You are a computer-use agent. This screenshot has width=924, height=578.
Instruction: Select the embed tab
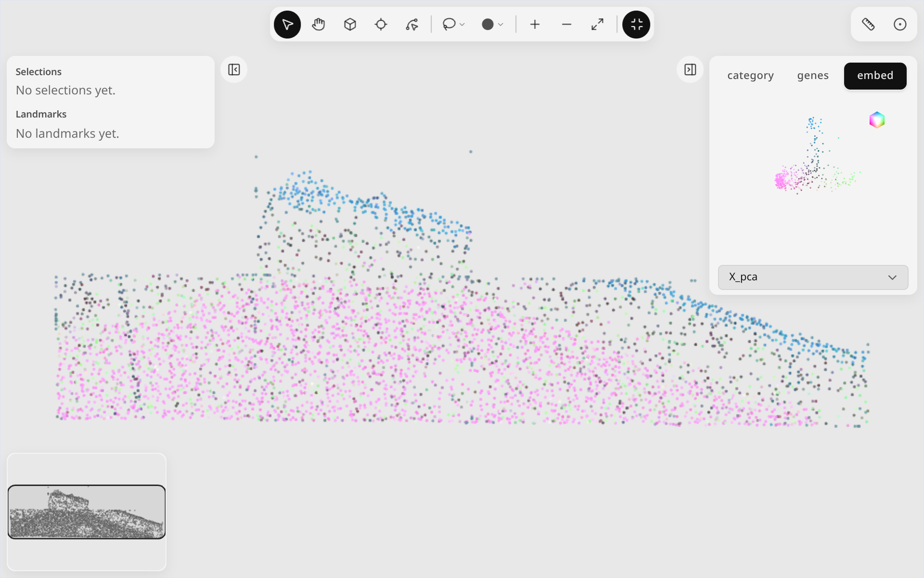(x=875, y=76)
